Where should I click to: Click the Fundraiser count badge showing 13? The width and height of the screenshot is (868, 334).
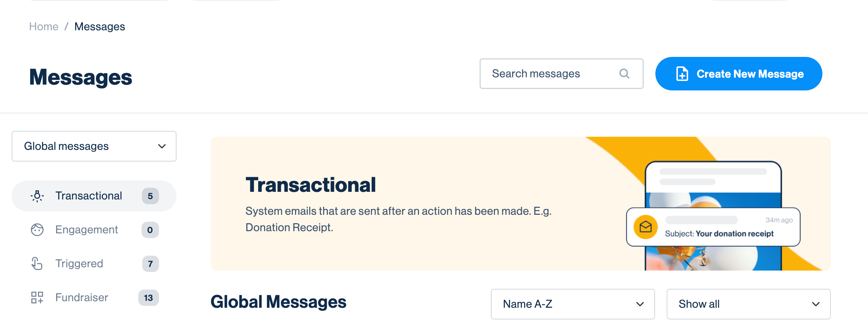(148, 298)
